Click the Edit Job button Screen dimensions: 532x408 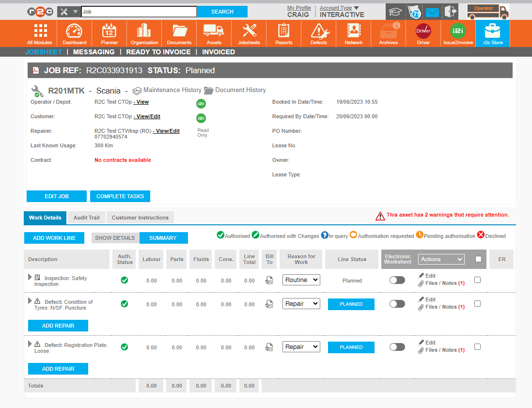pyautogui.click(x=57, y=196)
